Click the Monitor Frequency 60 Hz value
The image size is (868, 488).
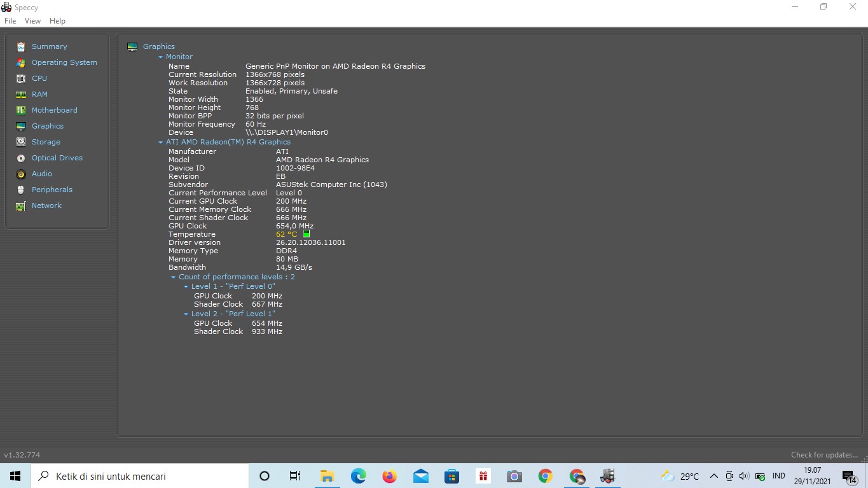click(x=256, y=124)
